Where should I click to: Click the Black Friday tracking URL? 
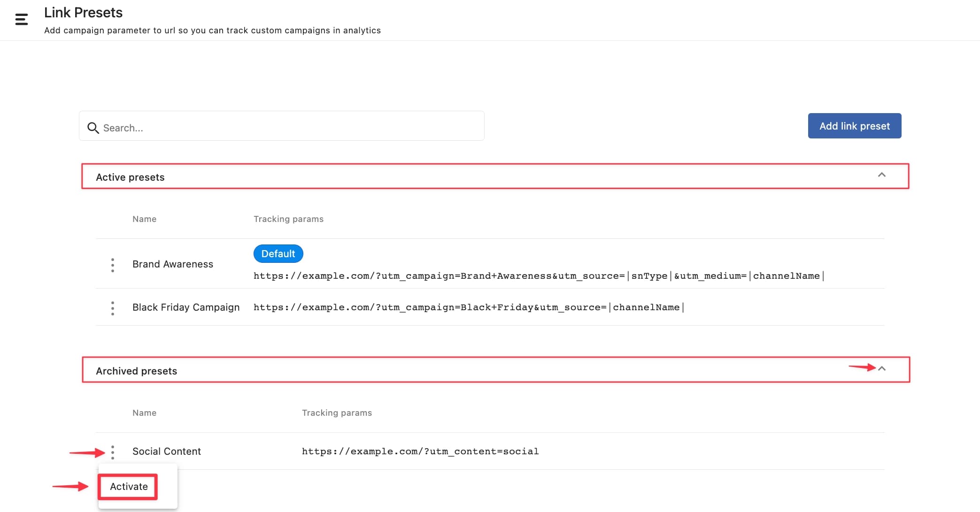click(469, 307)
